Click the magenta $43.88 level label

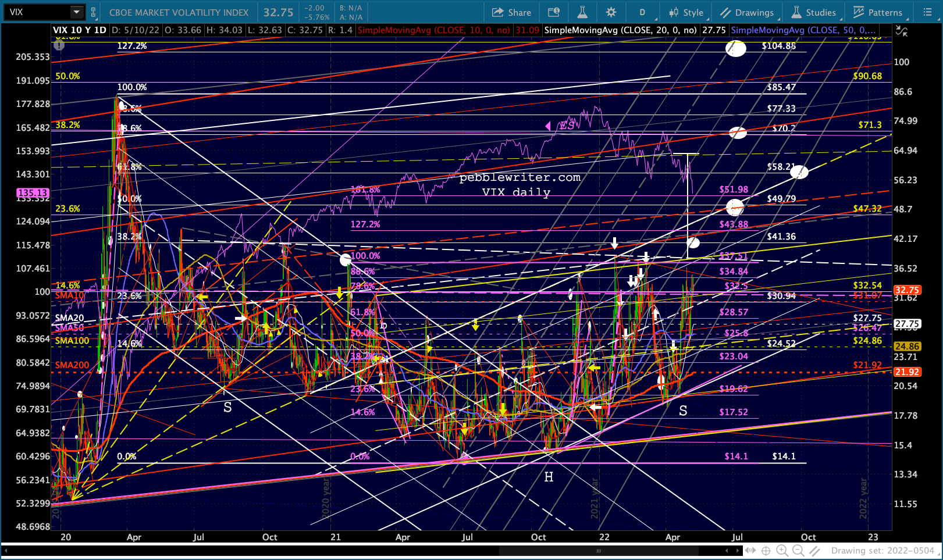(734, 224)
